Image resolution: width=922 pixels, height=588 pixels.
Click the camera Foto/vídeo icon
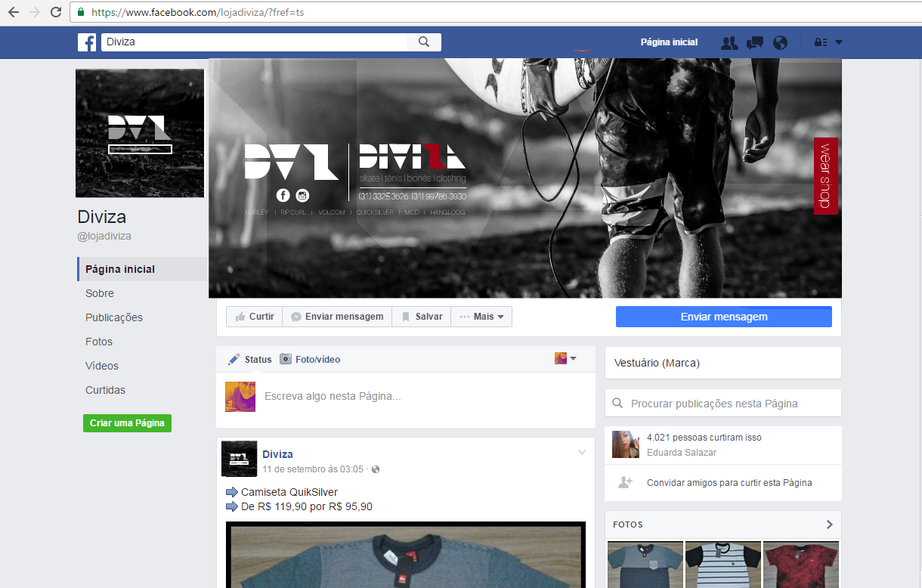(x=286, y=359)
